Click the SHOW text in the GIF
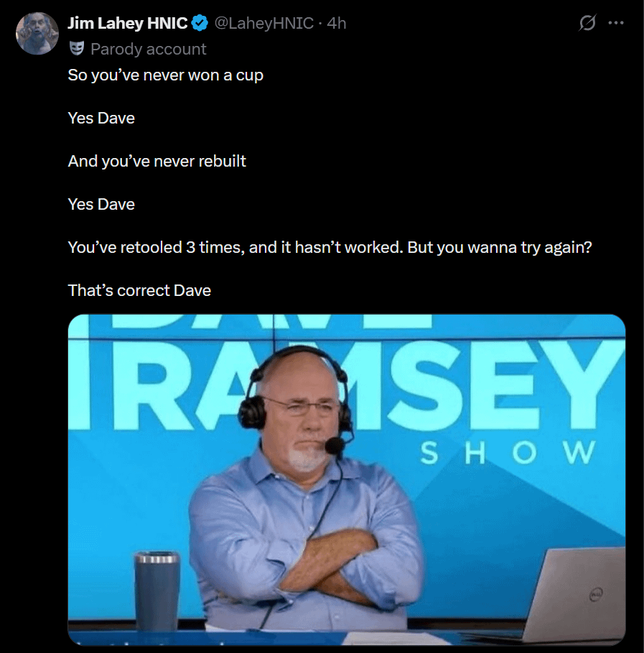 pos(508,453)
